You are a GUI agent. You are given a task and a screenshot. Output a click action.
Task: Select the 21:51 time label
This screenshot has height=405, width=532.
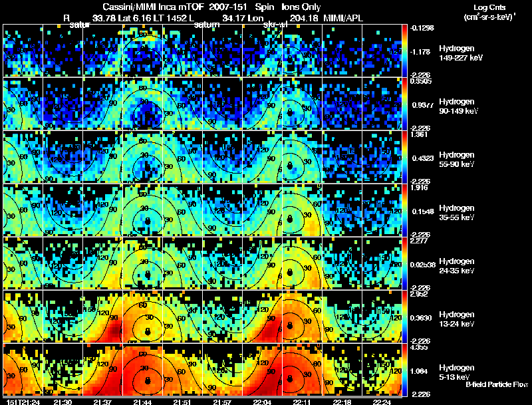click(x=182, y=402)
